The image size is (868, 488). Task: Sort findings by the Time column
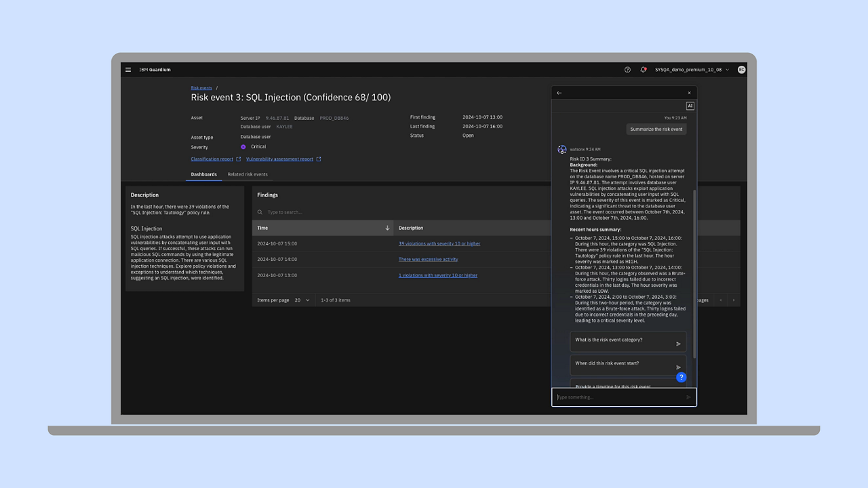pos(323,228)
